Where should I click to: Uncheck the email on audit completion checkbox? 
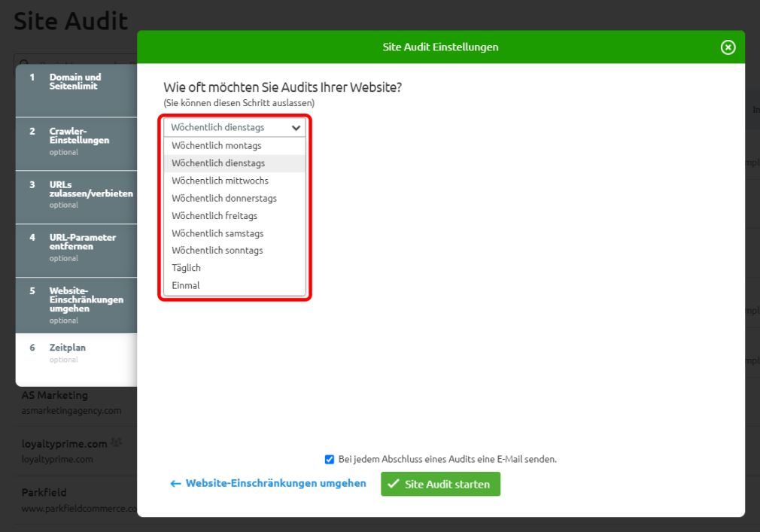(x=330, y=459)
